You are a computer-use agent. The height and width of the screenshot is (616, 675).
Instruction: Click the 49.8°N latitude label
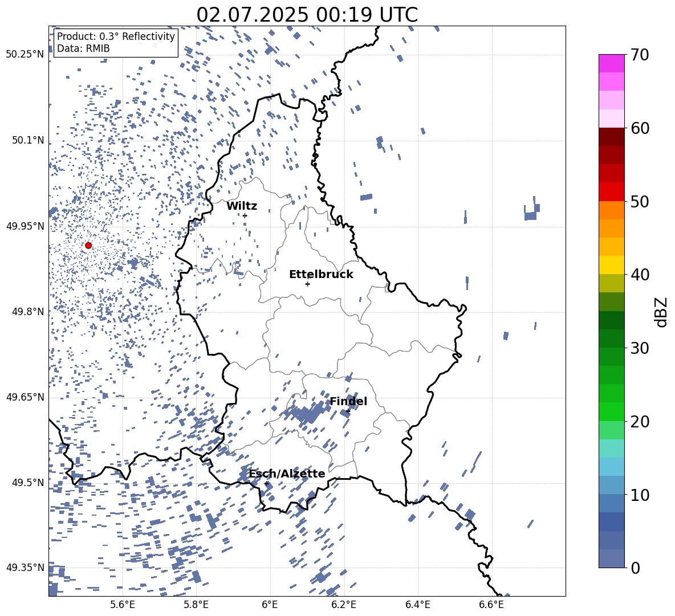click(x=28, y=312)
